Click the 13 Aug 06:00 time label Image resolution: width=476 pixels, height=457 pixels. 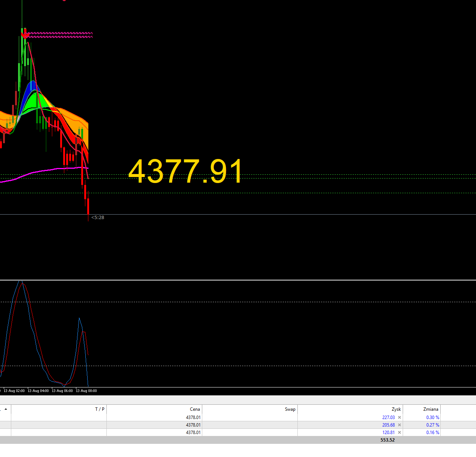(62, 391)
